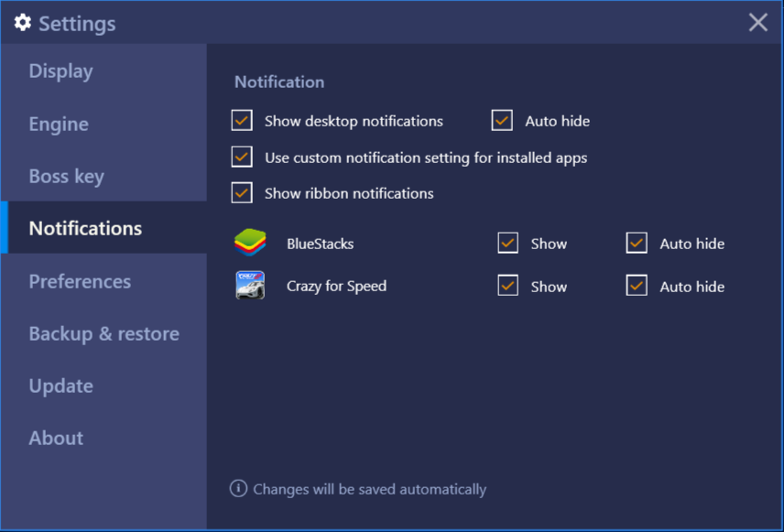
Task: Uncheck Auto hide for BlueStacks
Action: [x=637, y=243]
